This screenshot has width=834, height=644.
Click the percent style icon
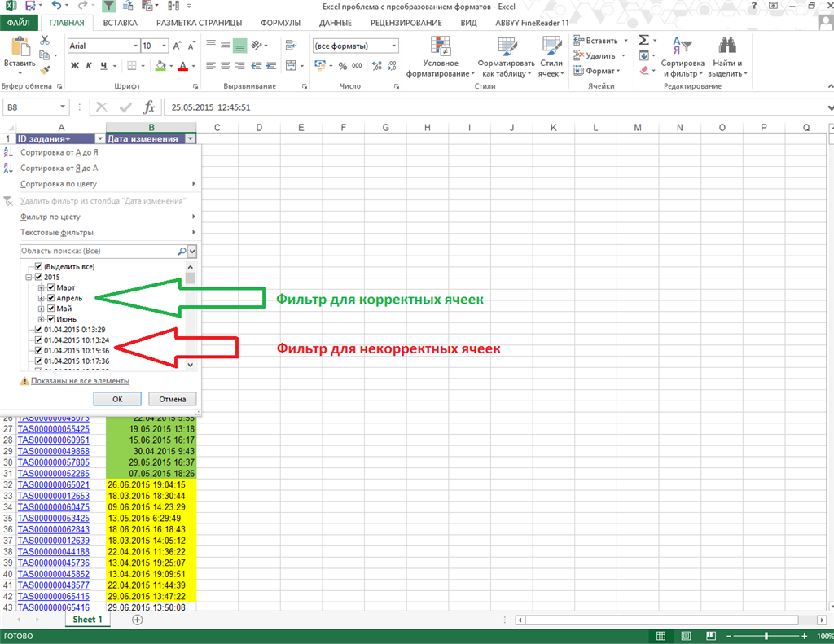pyautogui.click(x=343, y=66)
